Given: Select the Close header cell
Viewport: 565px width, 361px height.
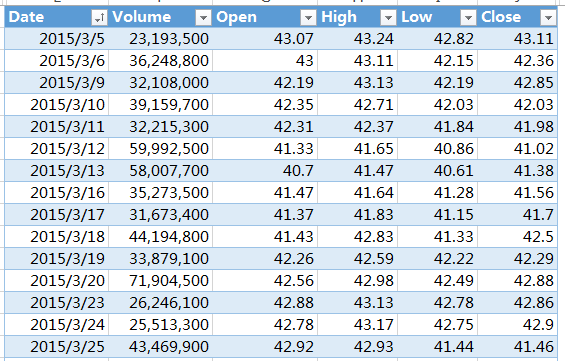Looking at the screenshot, I should (x=517, y=17).
